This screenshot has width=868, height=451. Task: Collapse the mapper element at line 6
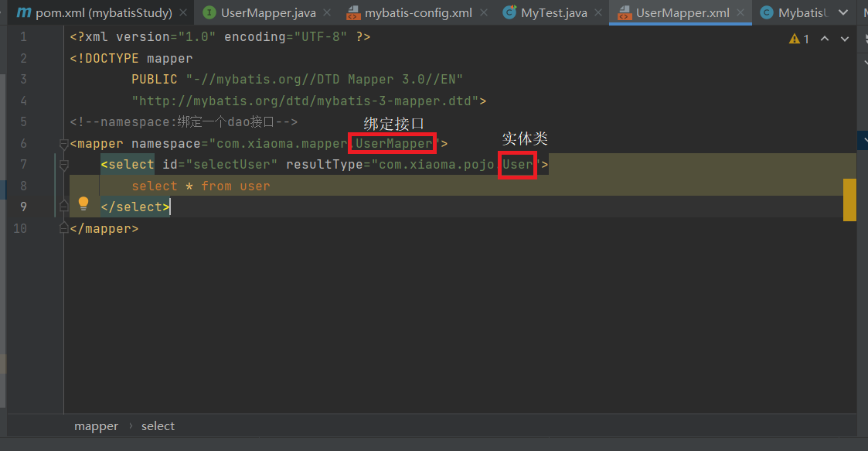[x=63, y=144]
